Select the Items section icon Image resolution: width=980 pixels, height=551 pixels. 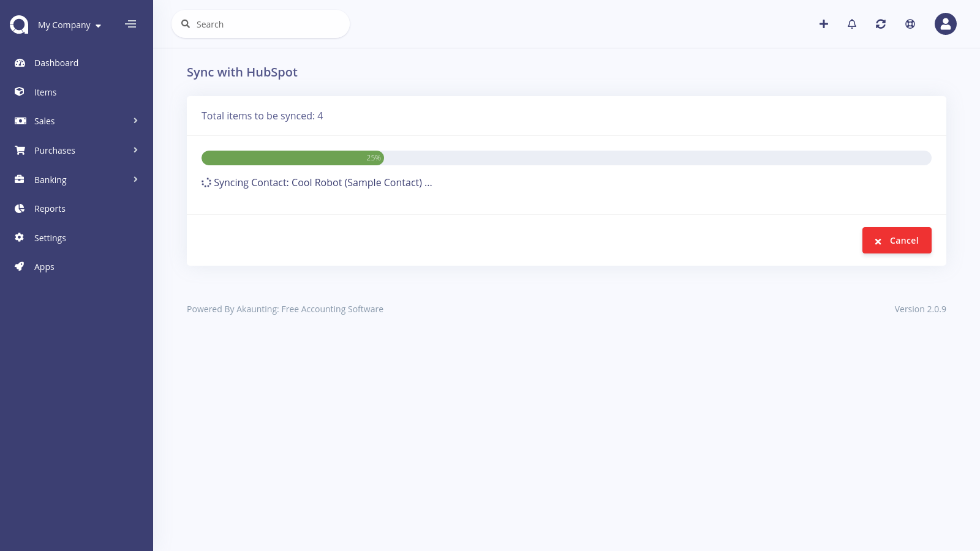coord(20,92)
